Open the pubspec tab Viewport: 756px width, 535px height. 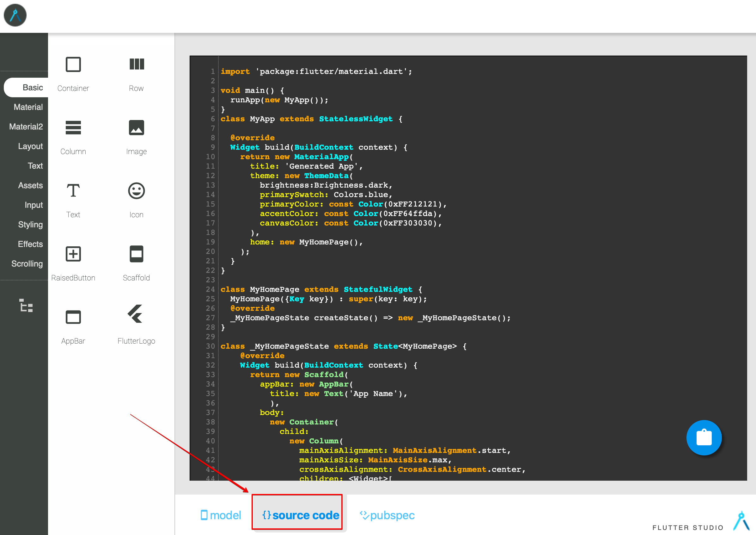click(387, 515)
